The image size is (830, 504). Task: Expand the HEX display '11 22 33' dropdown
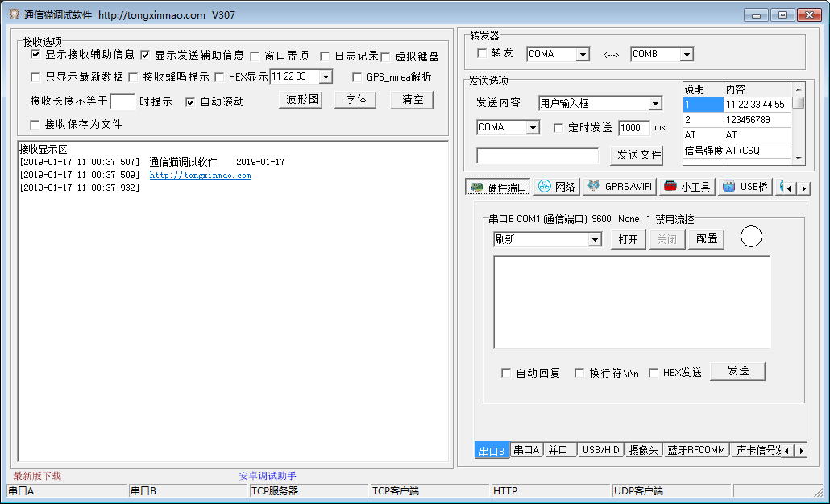pyautogui.click(x=326, y=77)
